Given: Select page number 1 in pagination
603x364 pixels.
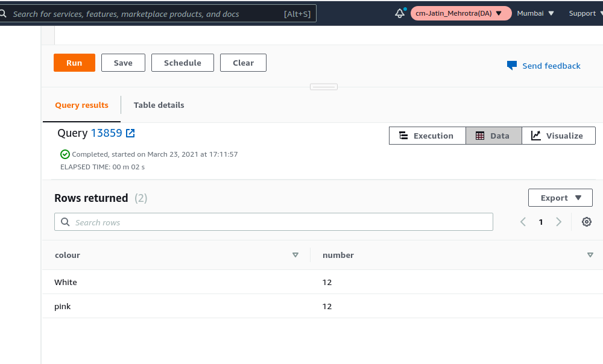Looking at the screenshot, I should click(541, 222).
